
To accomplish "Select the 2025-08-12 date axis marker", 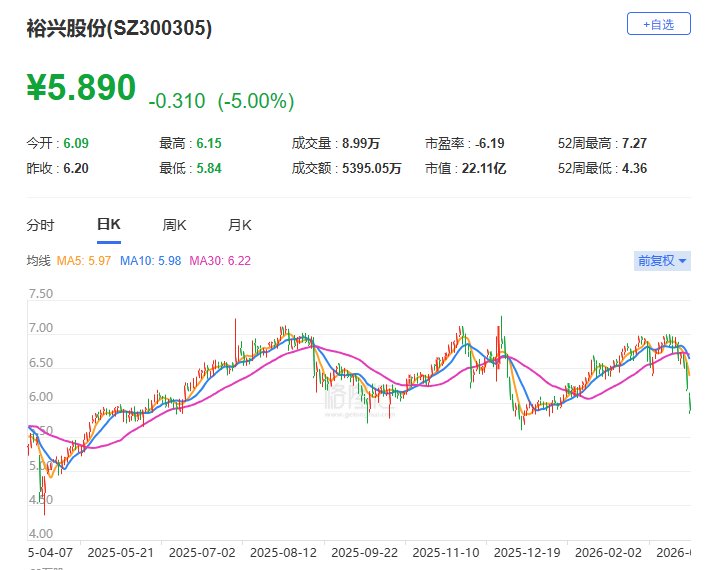I will click(282, 551).
